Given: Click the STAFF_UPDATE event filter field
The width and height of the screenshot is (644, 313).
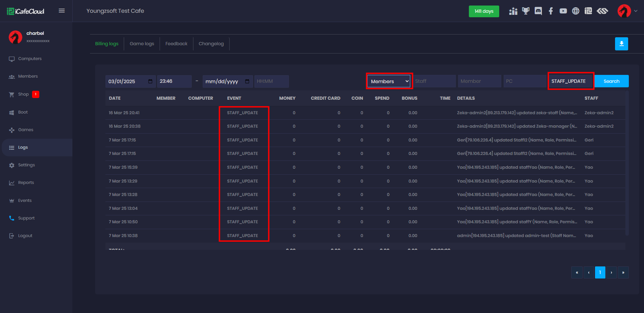Looking at the screenshot, I should tap(570, 81).
